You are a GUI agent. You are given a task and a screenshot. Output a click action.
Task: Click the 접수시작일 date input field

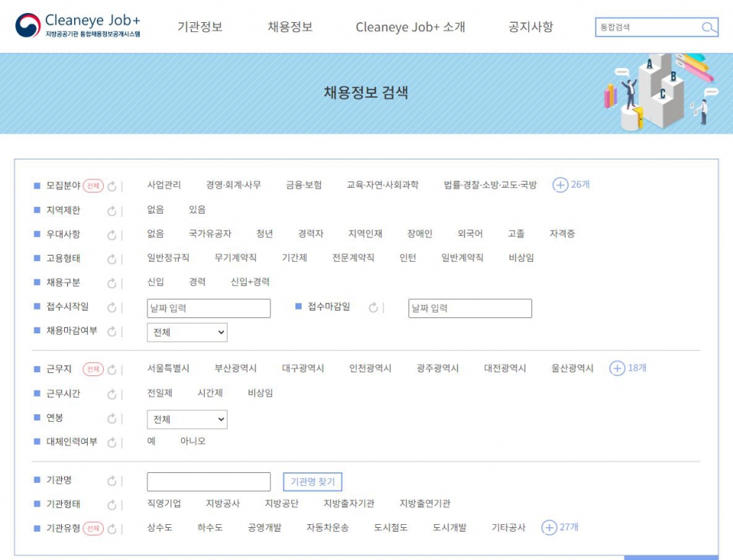[x=208, y=308]
